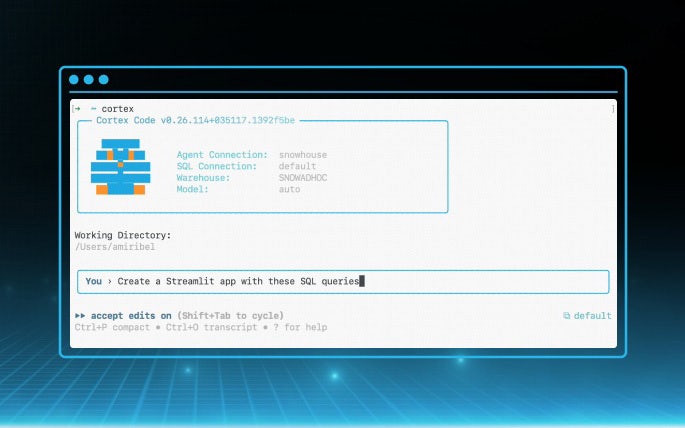
Task: Click the Cortex Code version header text
Action: (x=195, y=121)
